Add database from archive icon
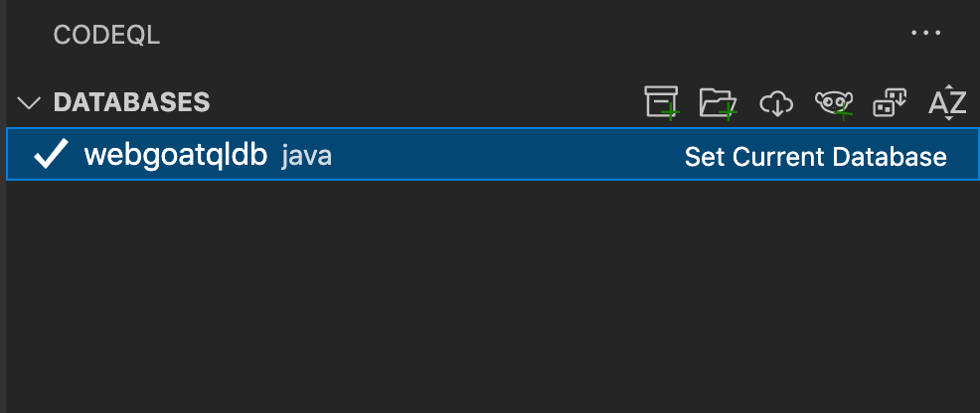 click(661, 102)
